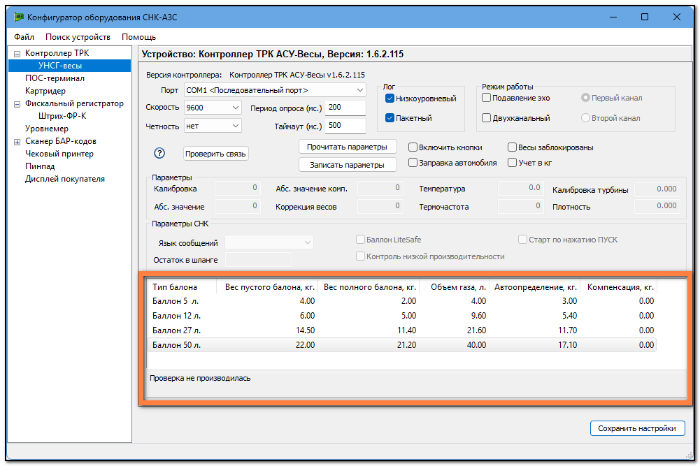The width and height of the screenshot is (700, 466).
Task: Click the Прочитать параметры button
Action: [x=347, y=147]
